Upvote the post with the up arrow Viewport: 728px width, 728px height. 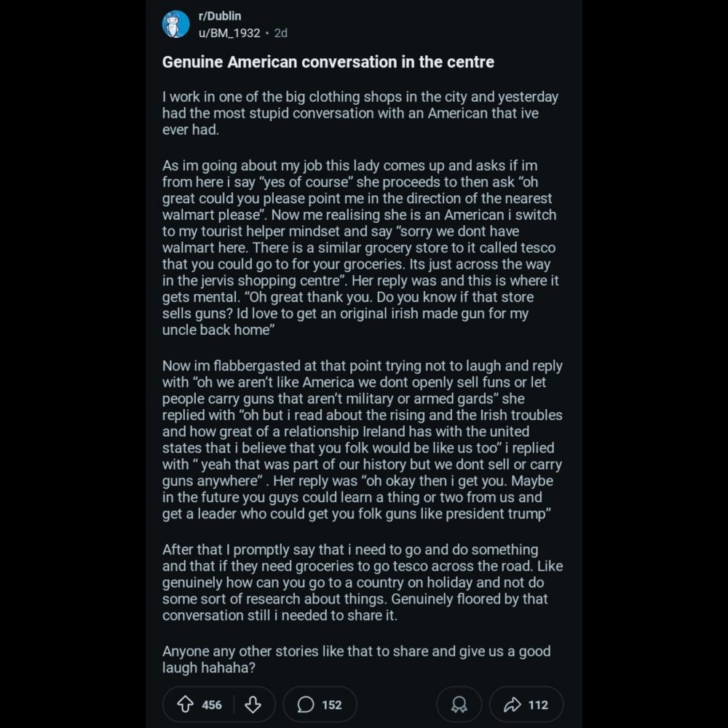[186, 705]
